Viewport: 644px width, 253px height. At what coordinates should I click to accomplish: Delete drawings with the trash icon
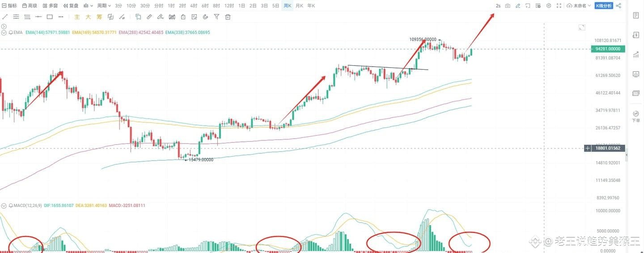tap(228, 17)
